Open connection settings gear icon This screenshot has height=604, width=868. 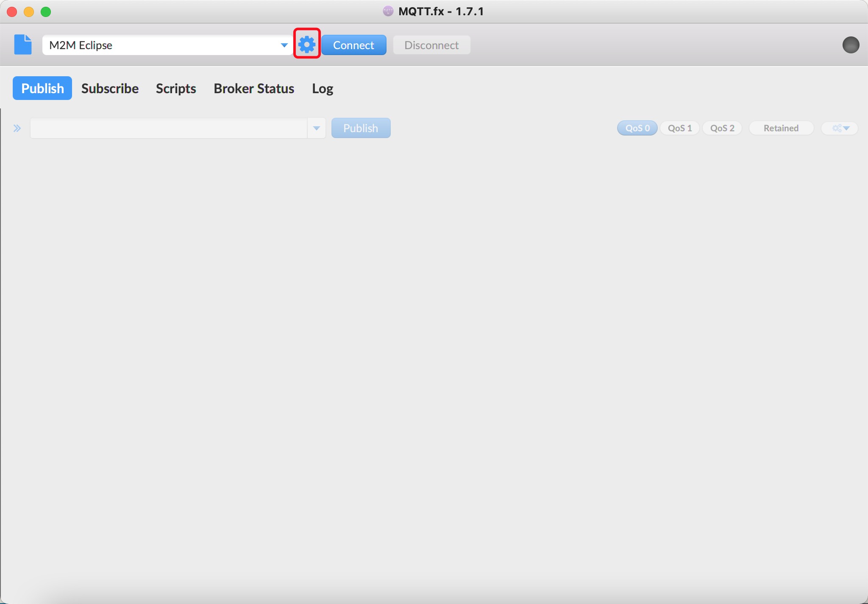[306, 45]
